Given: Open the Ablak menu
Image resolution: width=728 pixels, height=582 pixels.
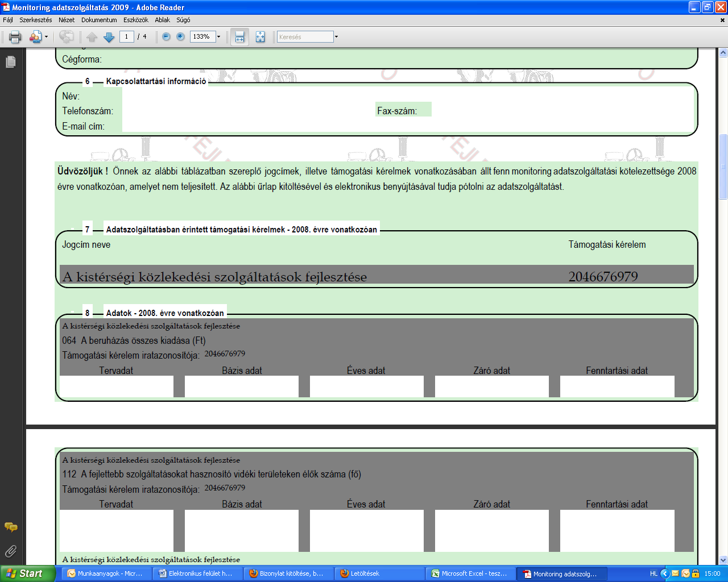Looking at the screenshot, I should coord(163,20).
